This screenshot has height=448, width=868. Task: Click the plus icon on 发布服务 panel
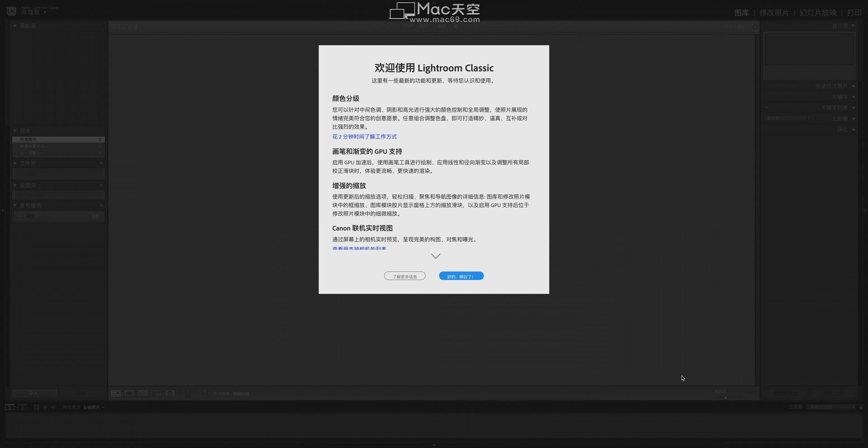tap(101, 205)
